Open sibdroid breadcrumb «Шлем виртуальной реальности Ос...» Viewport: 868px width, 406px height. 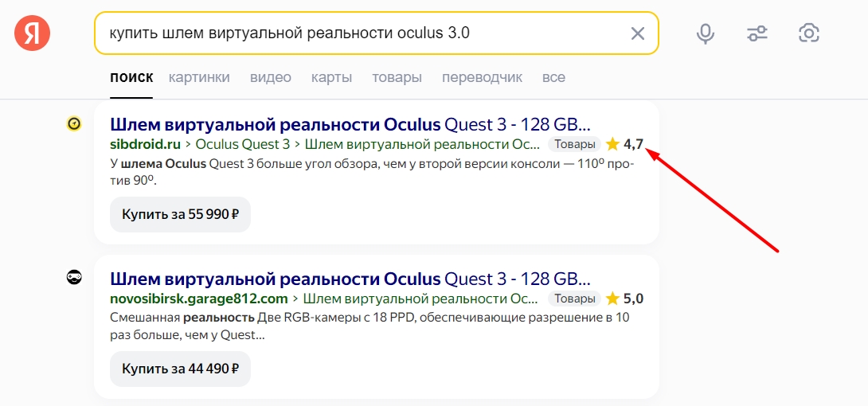[422, 144]
